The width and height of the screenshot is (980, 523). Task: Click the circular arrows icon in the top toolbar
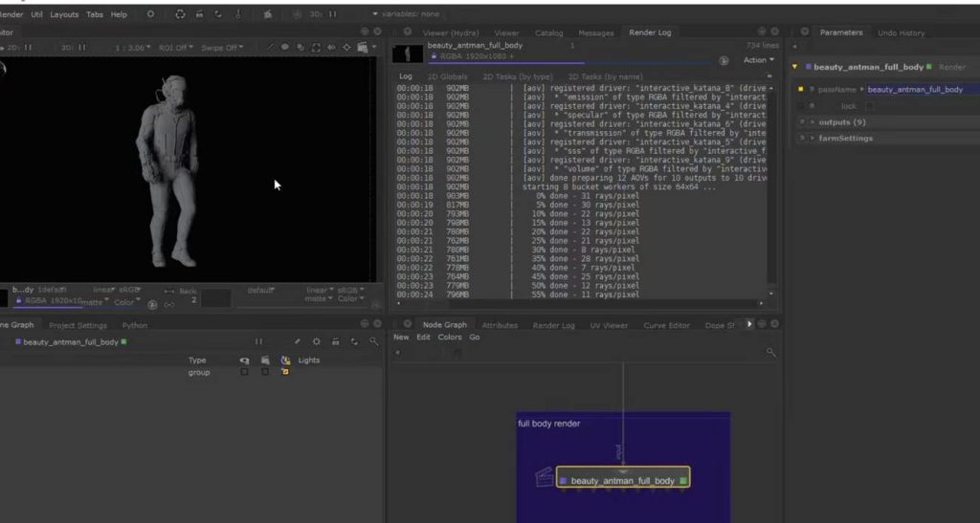click(180, 14)
